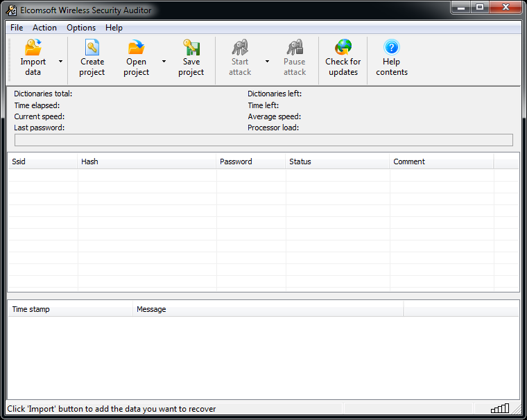Open the File menu
Image resolution: width=527 pixels, height=420 pixels.
[x=17, y=28]
